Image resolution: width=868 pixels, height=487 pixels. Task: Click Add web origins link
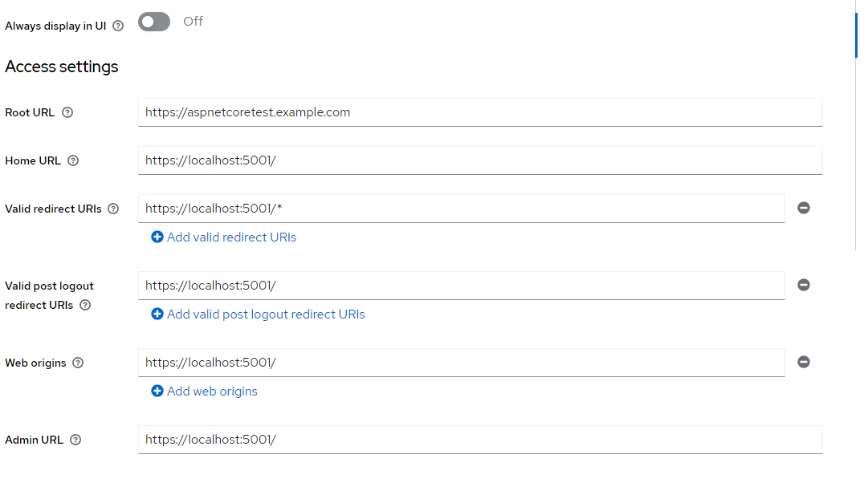pos(205,392)
